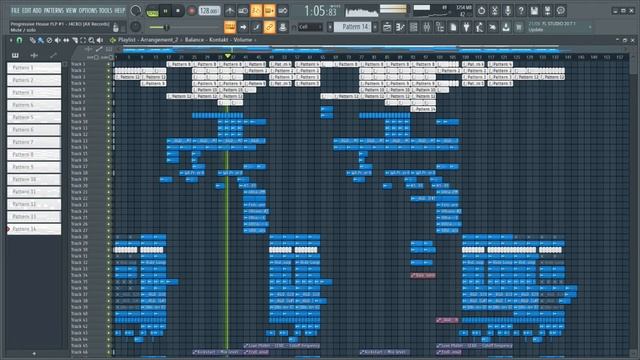Screen dimensions: 640x360
Task: Select Pattern 1 in picker list
Action: [34, 68]
